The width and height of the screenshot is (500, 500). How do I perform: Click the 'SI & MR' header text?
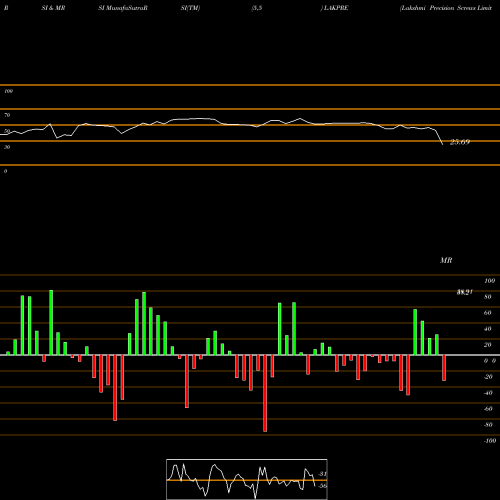click(53, 8)
